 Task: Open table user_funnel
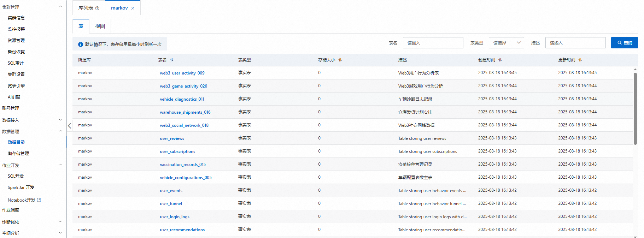171,204
